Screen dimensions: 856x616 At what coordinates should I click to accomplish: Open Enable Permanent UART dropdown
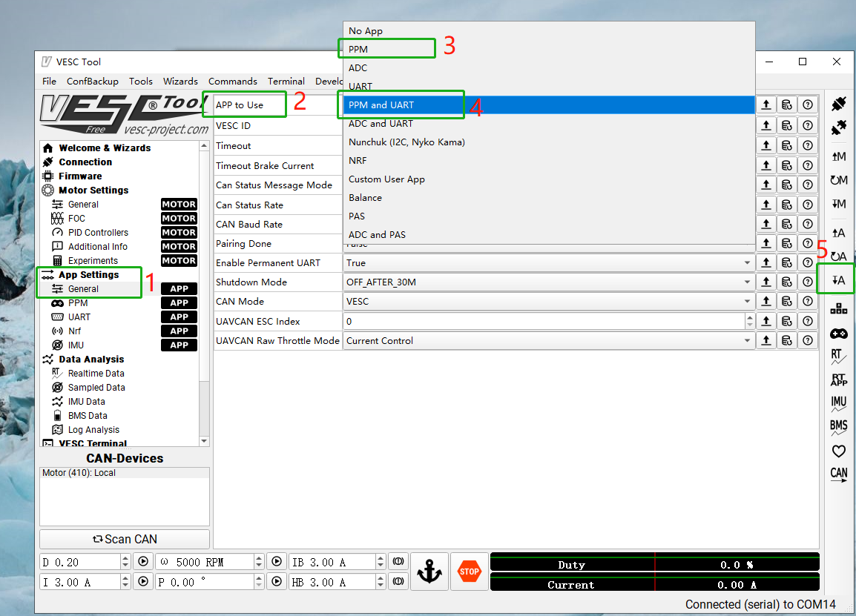pyautogui.click(x=549, y=262)
